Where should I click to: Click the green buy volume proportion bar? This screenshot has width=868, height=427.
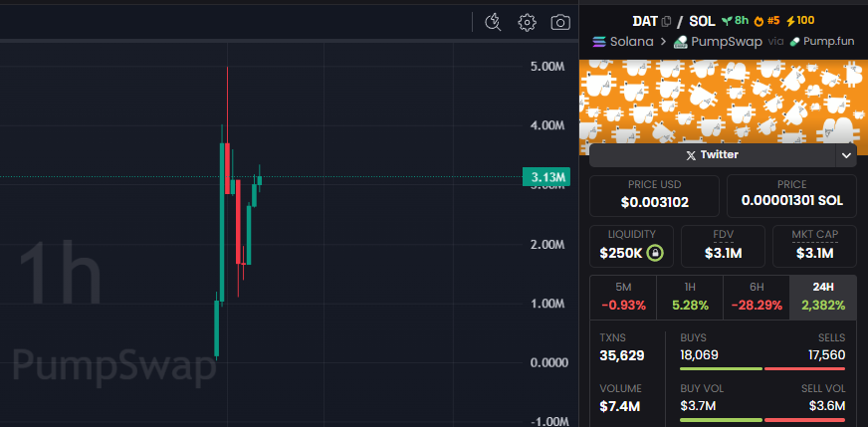pyautogui.click(x=722, y=419)
